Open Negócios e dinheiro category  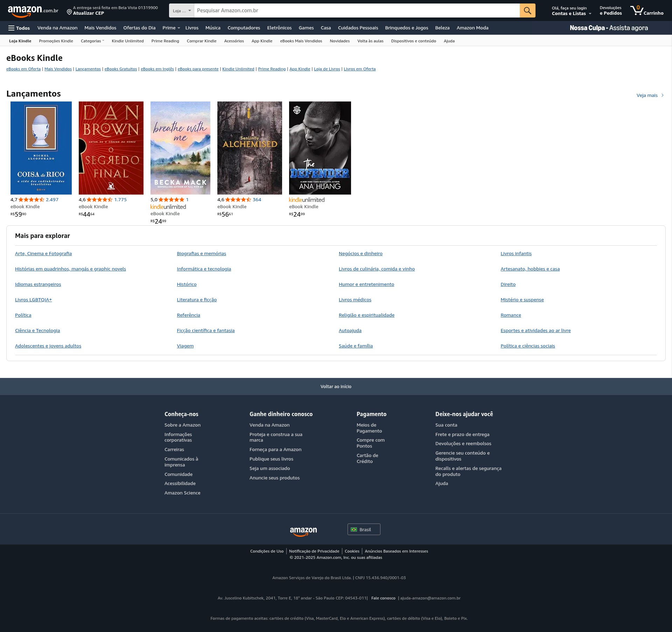360,254
